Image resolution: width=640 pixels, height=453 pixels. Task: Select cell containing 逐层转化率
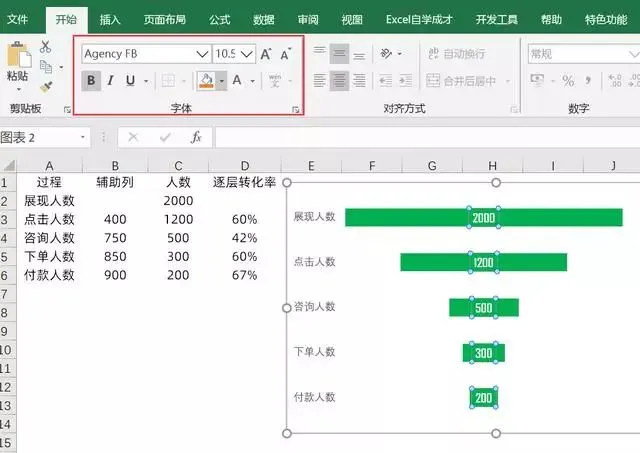244,182
